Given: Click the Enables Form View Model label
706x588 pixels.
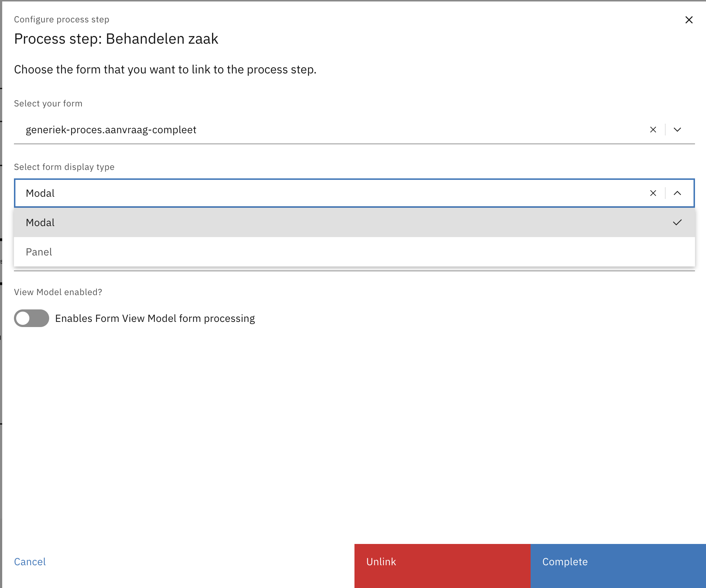Looking at the screenshot, I should coord(155,318).
